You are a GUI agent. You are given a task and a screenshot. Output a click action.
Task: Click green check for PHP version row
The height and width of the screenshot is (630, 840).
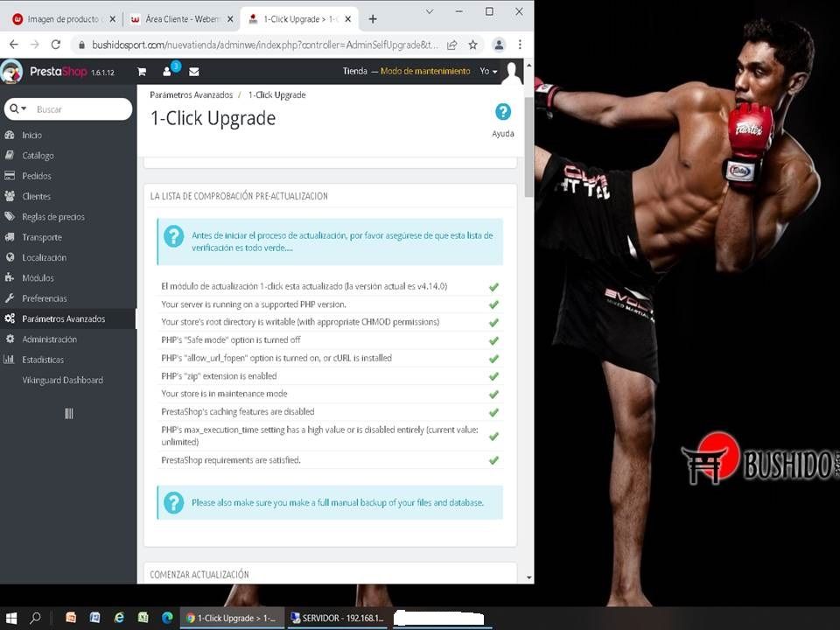pos(493,304)
